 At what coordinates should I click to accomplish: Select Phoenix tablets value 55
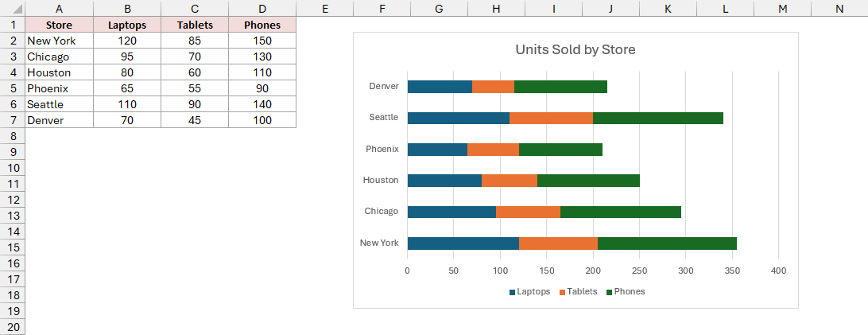coord(195,88)
